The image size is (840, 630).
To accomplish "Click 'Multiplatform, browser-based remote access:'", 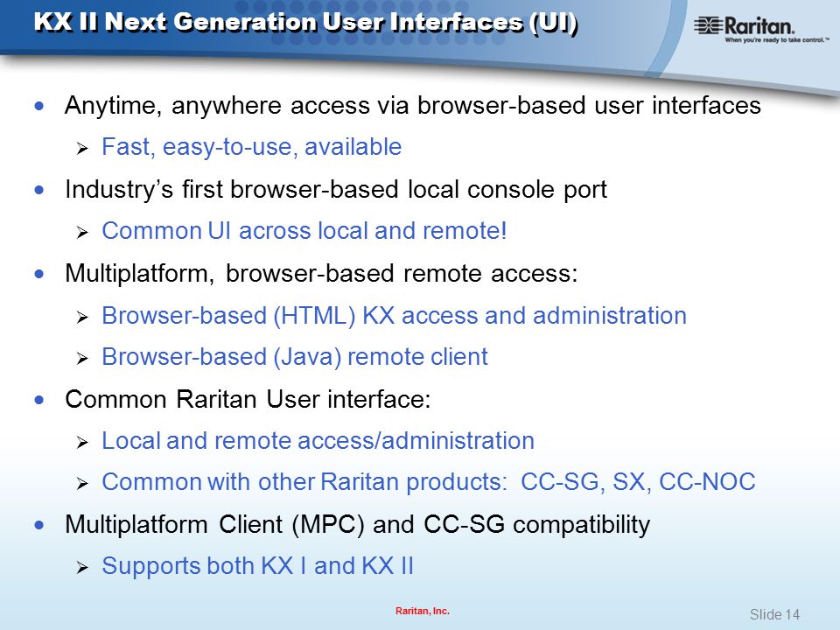I will (321, 273).
